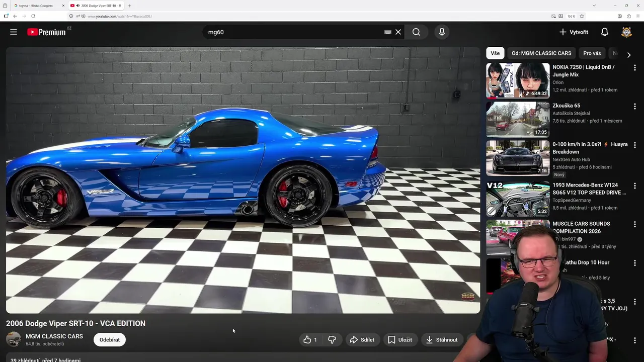Dislike the video with thumbs down
The width and height of the screenshot is (644, 362).
click(x=332, y=340)
